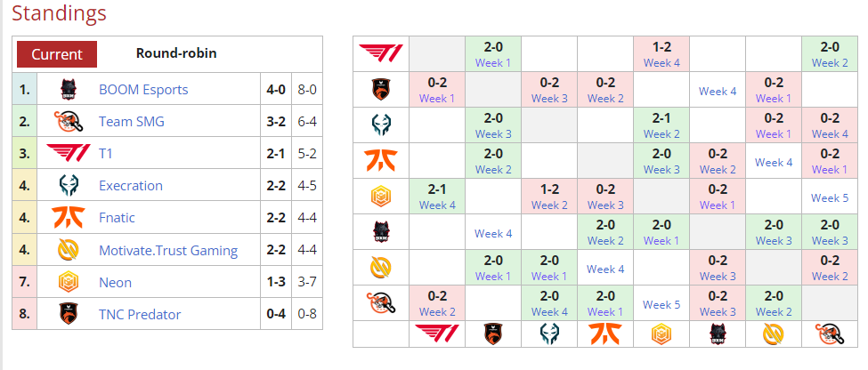Open Week 5 link in Neon row
Screen dimensions: 868x370
tap(829, 197)
